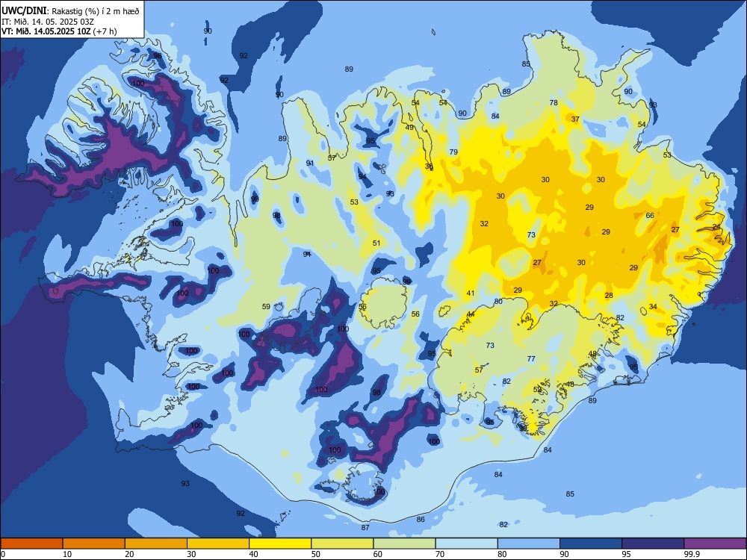Viewport: 747px width, 560px height.
Task: Click the humidity value '66' on the map
Action: point(650,215)
